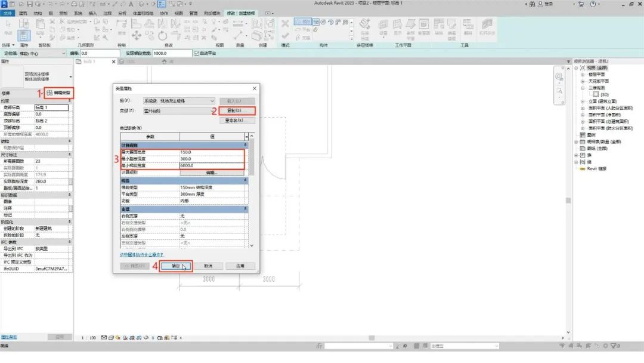Click the 重命名(R) Rename button

(x=237, y=121)
